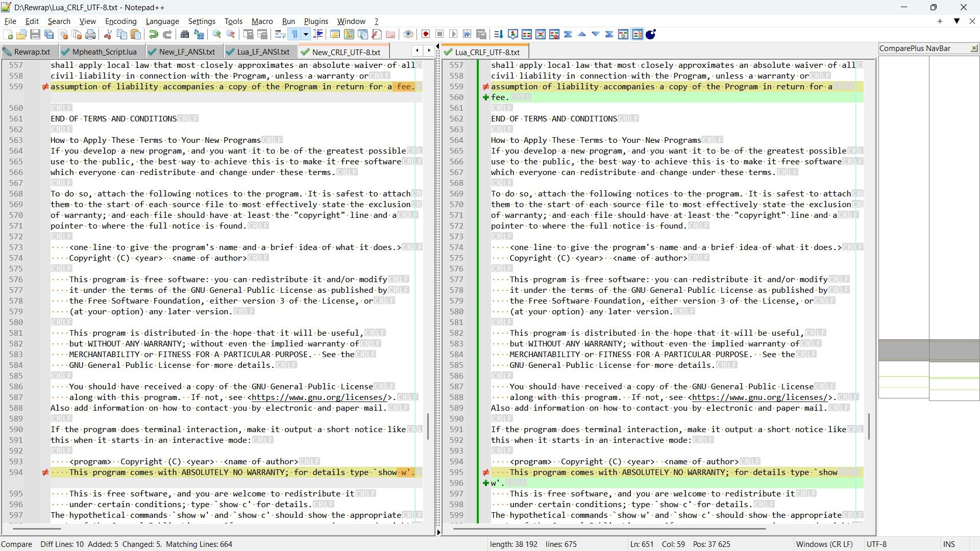Jump to next diff with down arrow
The width and height of the screenshot is (980, 551).
click(x=596, y=34)
